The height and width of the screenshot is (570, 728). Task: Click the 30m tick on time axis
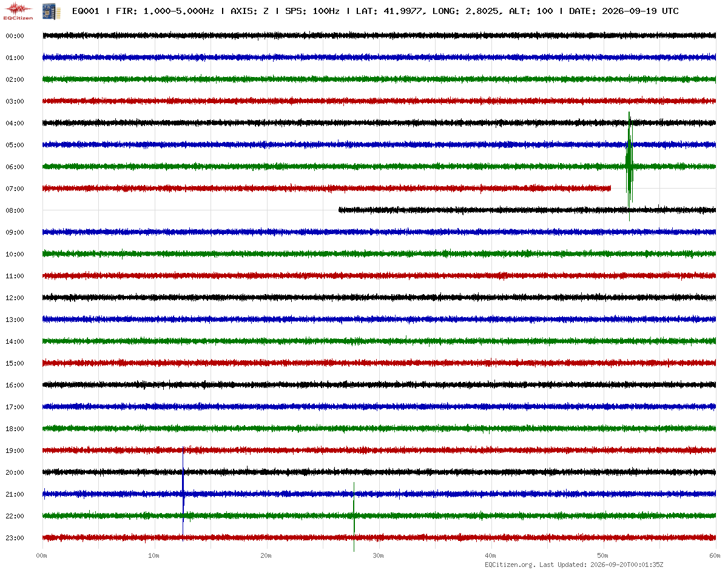tap(378, 555)
